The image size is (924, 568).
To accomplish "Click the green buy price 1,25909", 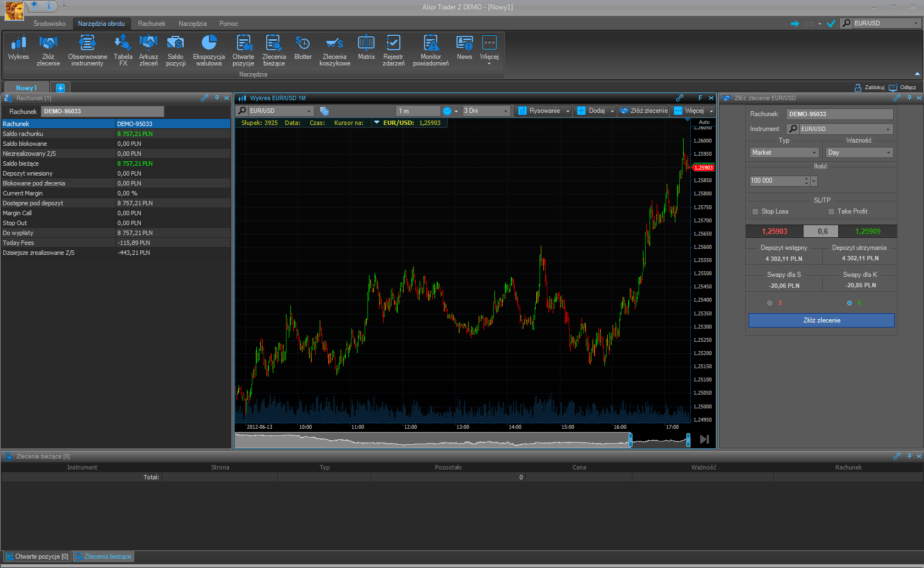I will click(868, 232).
